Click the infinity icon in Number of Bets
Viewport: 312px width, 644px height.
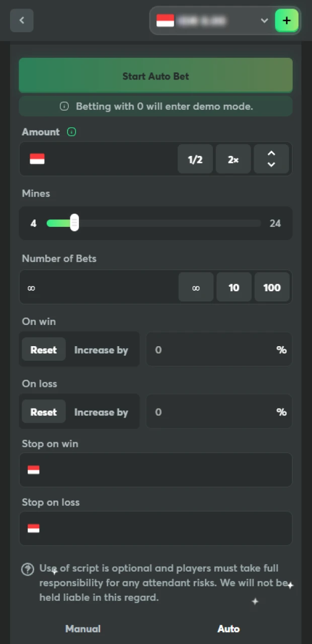click(196, 287)
